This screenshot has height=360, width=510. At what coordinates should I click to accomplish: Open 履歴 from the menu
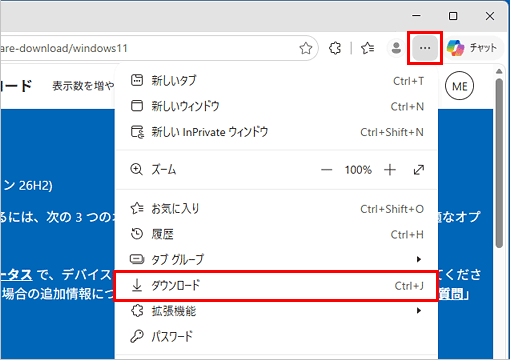click(x=277, y=235)
